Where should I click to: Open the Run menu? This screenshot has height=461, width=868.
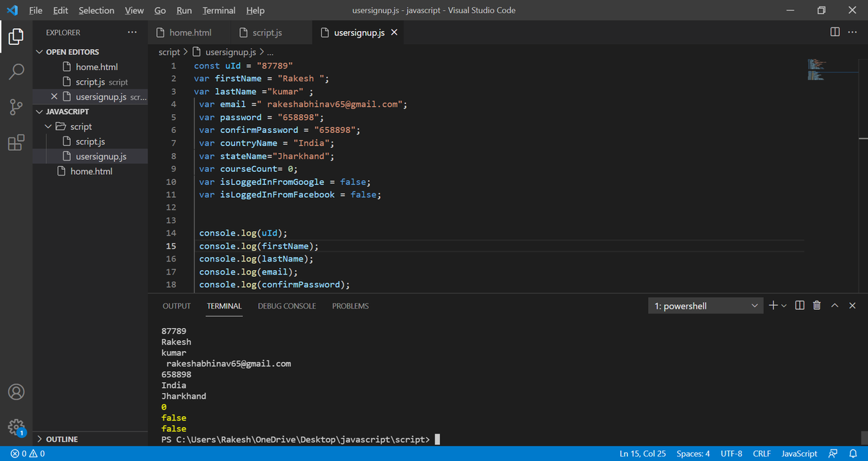[x=184, y=10]
